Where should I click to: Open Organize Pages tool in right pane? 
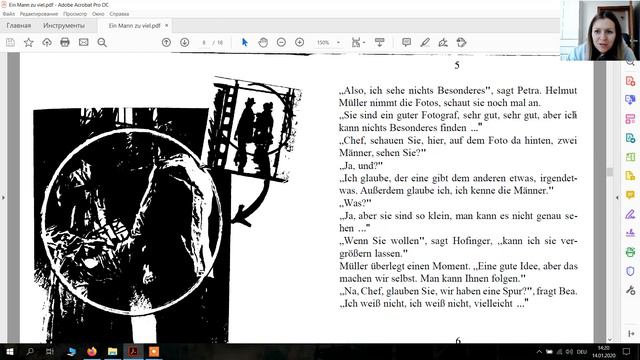coord(630,157)
